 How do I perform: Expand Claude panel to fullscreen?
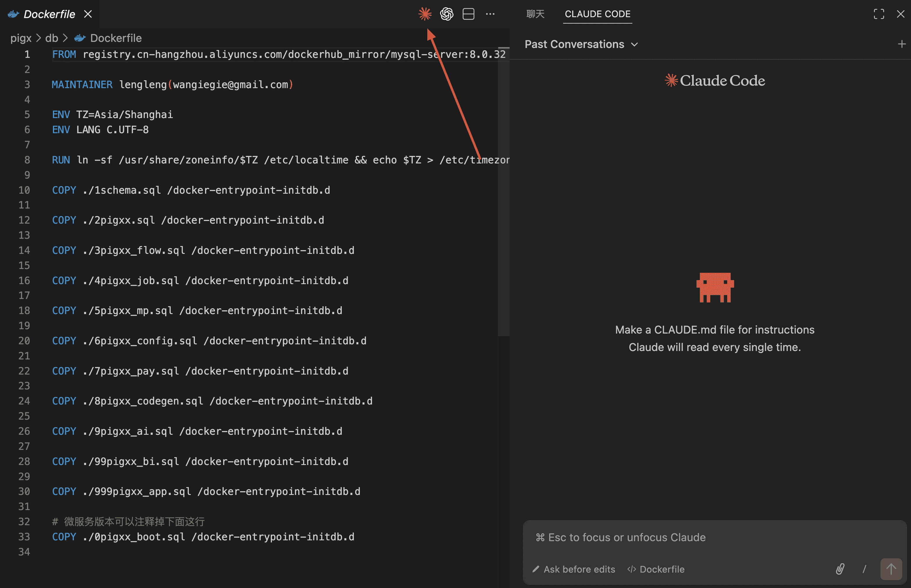pyautogui.click(x=879, y=14)
